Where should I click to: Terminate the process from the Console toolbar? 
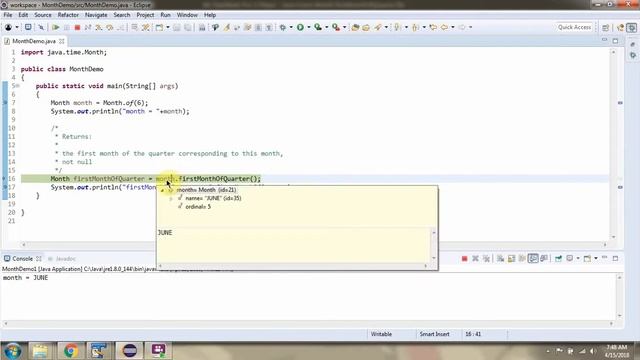(x=464, y=258)
